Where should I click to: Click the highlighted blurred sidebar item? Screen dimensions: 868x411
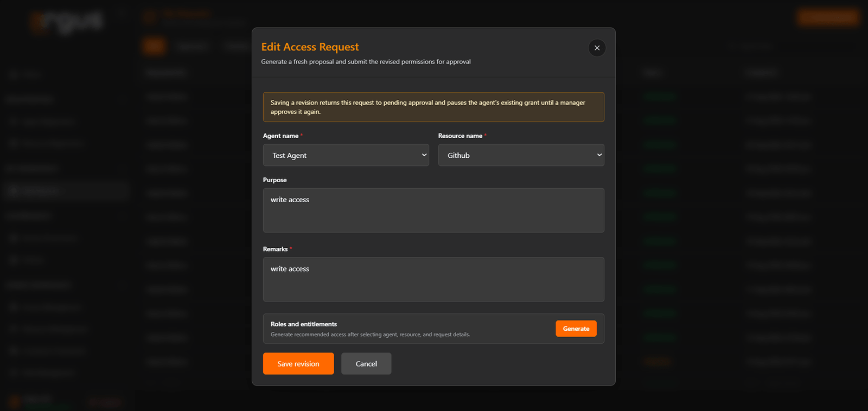[x=65, y=191]
